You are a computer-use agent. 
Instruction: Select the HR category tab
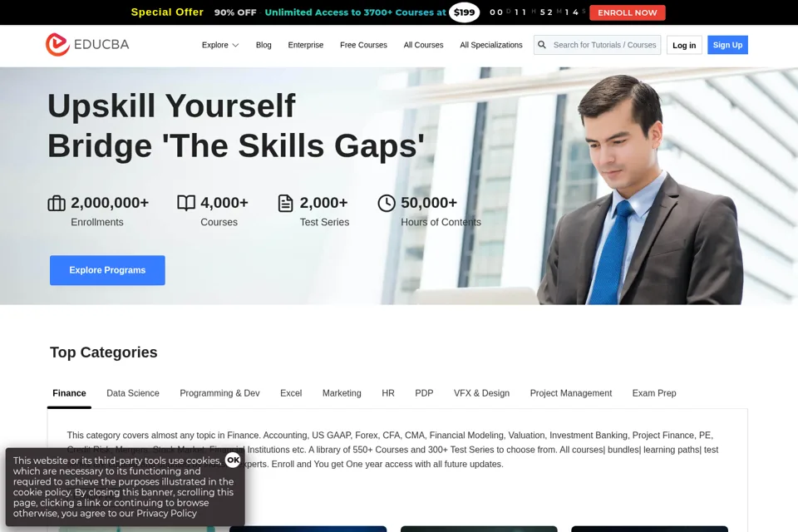388,393
